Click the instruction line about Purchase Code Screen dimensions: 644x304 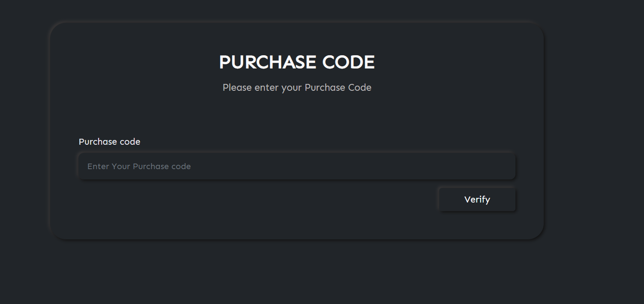point(297,88)
